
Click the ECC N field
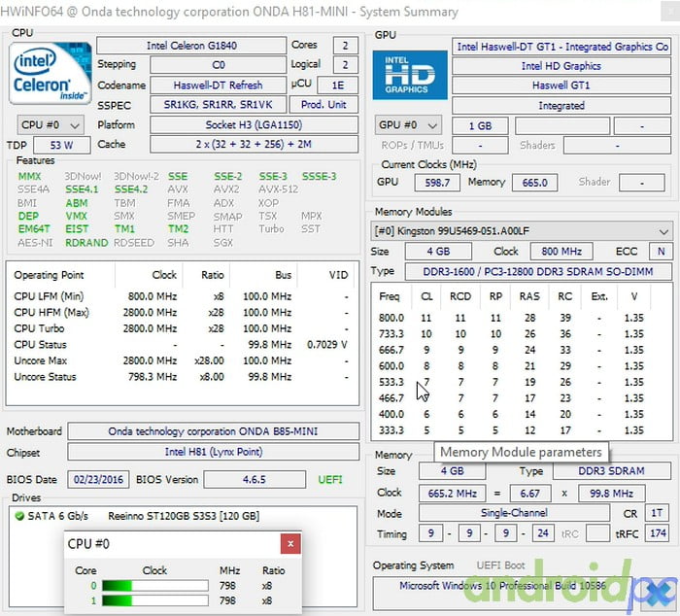pos(661,252)
